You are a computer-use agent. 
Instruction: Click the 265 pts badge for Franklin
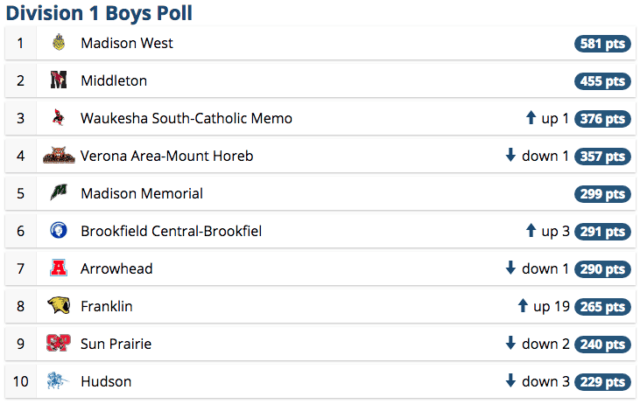tap(602, 306)
